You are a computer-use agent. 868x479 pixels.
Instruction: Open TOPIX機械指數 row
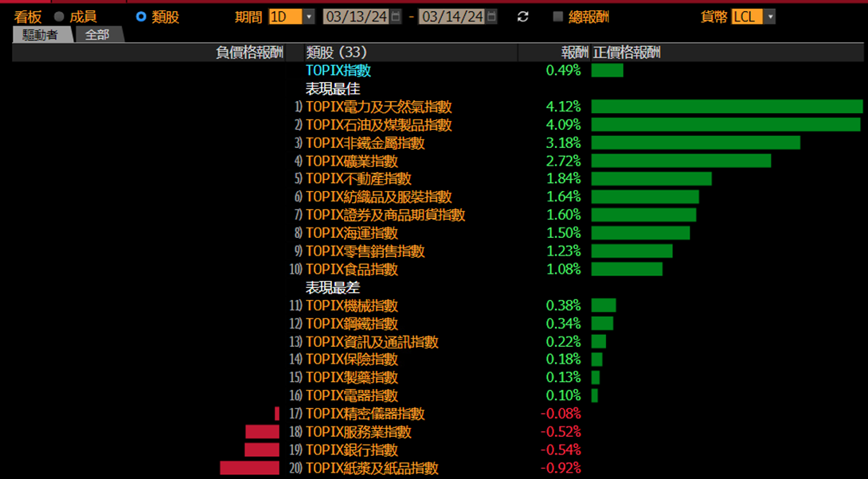point(351,306)
